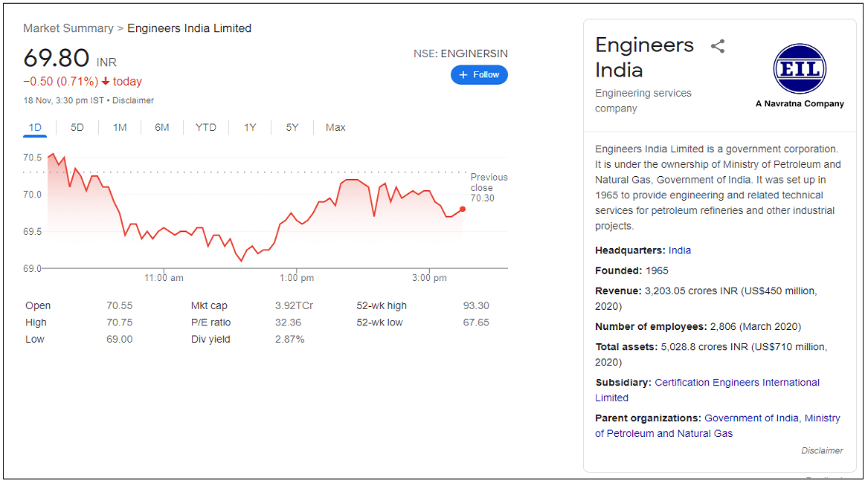
Task: Click the 11:00 am axis label
Action: click(x=164, y=278)
